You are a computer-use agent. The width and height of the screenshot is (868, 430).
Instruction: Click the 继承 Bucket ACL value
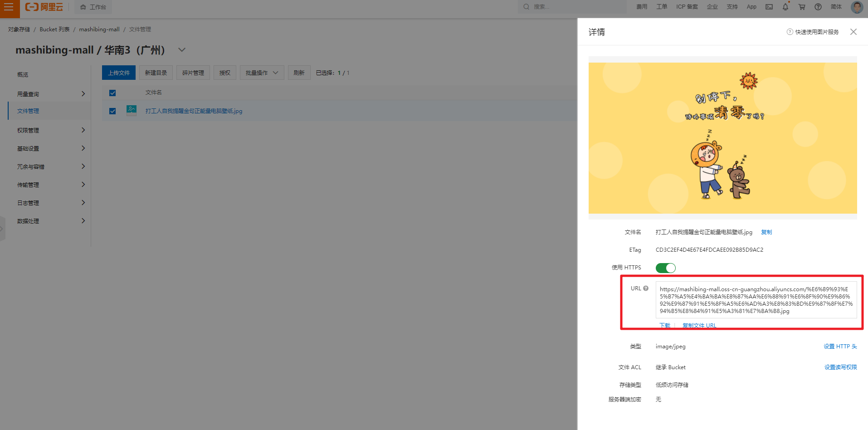pyautogui.click(x=671, y=367)
